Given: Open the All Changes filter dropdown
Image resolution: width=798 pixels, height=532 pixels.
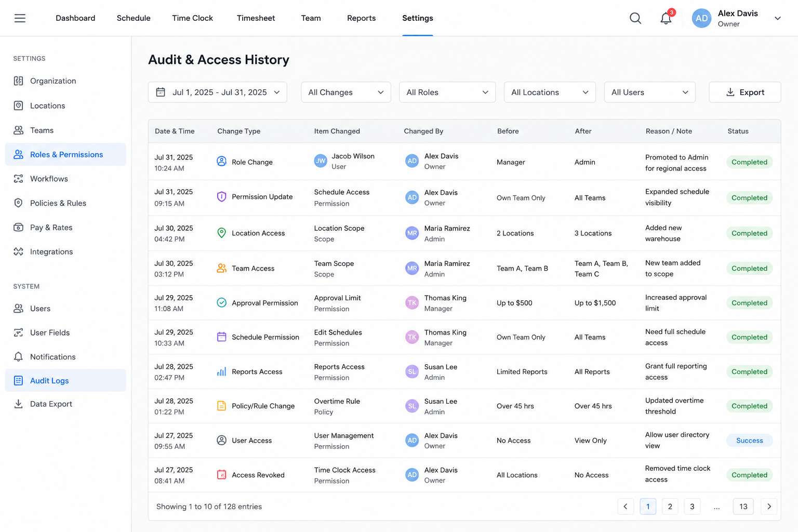Looking at the screenshot, I should (x=346, y=92).
